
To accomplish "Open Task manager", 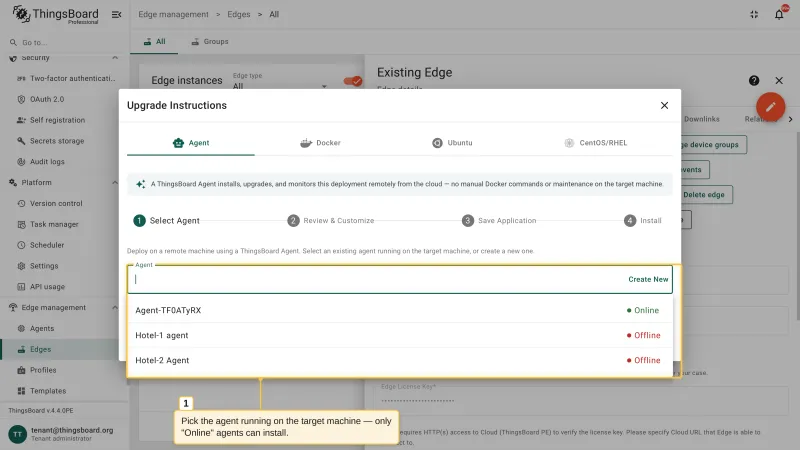I will pyautogui.click(x=64, y=224).
